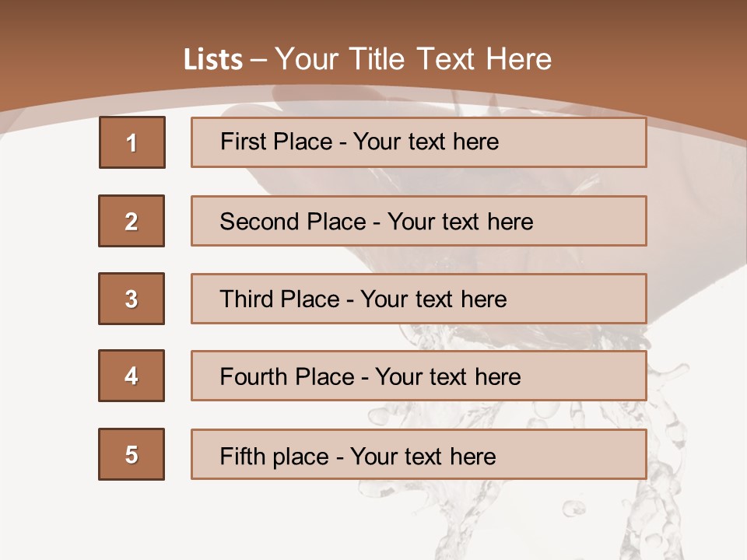The width and height of the screenshot is (747, 560).
Task: Select the box numbered 4
Action: [132, 376]
